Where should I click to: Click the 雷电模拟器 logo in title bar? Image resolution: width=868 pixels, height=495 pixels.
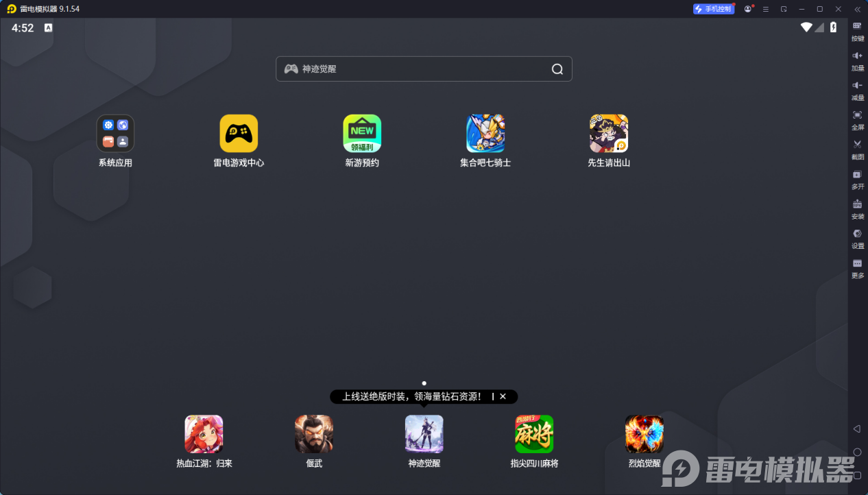click(x=11, y=9)
